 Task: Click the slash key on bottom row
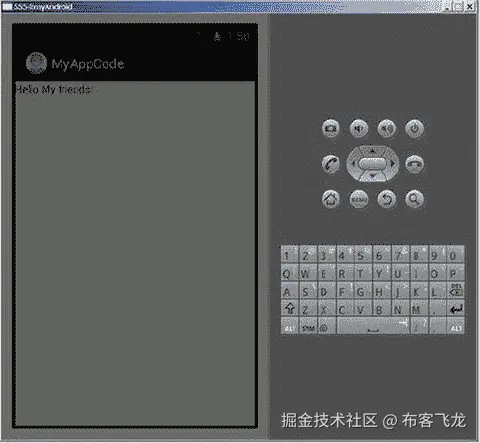[x=419, y=327]
